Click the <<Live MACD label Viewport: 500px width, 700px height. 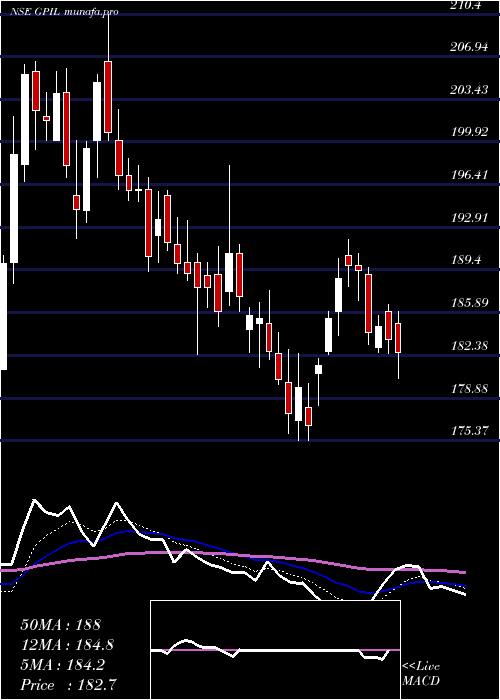pyautogui.click(x=421, y=674)
